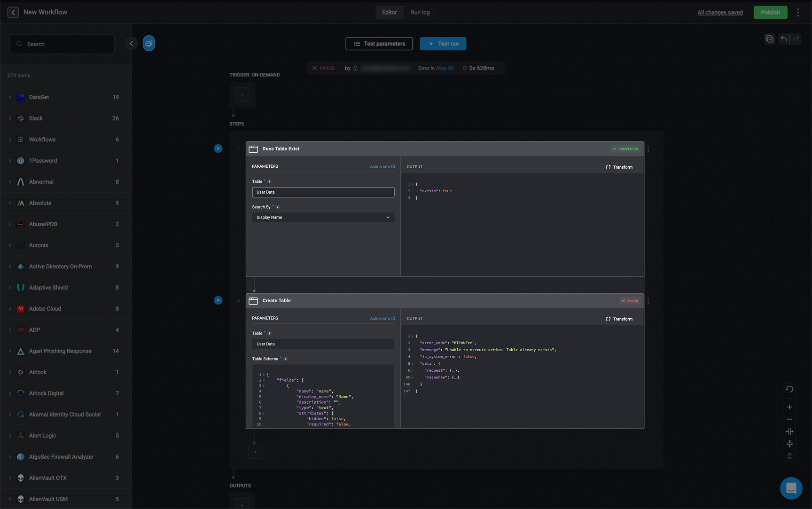Click the Table Schema code editor
The image size is (812, 509).
pos(323,396)
